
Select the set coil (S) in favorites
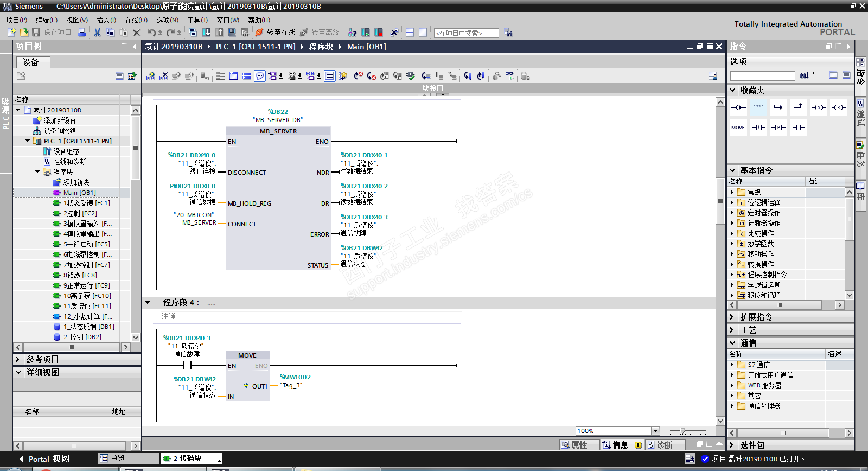pos(818,107)
